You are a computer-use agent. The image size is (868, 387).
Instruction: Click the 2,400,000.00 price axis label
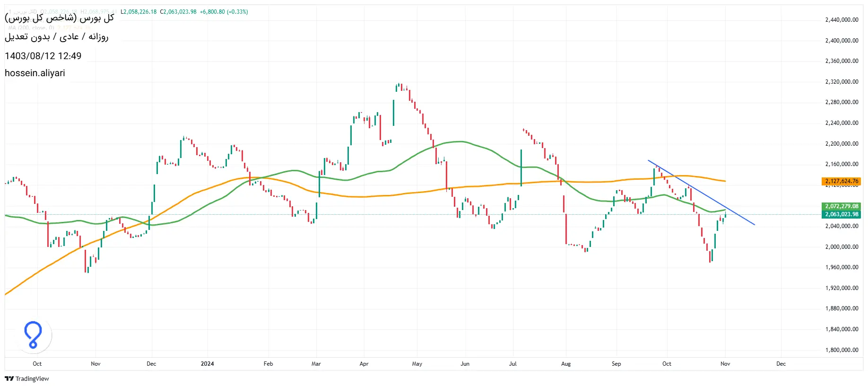point(842,41)
